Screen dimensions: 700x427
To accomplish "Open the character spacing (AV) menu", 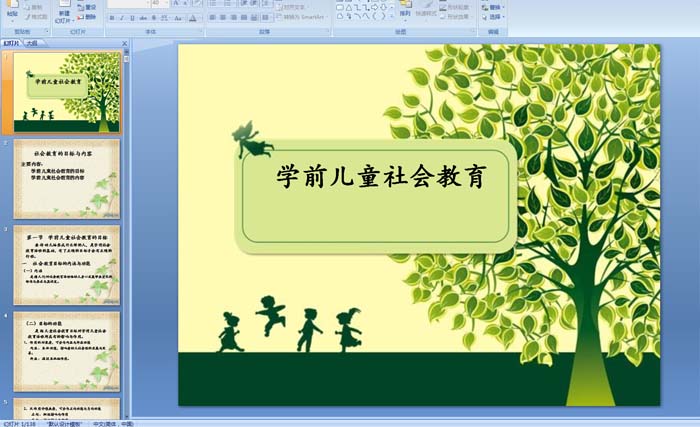I will [x=164, y=18].
